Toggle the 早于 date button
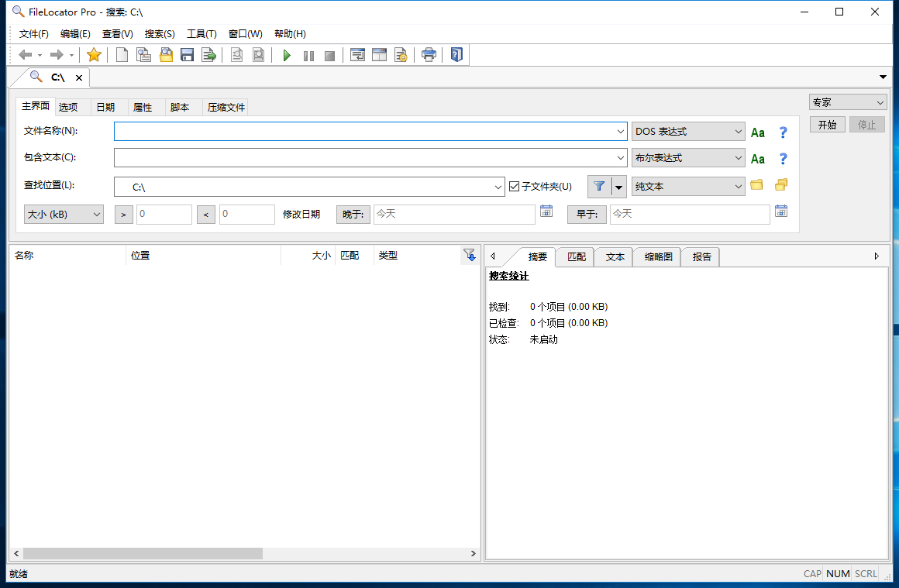This screenshot has height=588, width=899. click(x=587, y=215)
